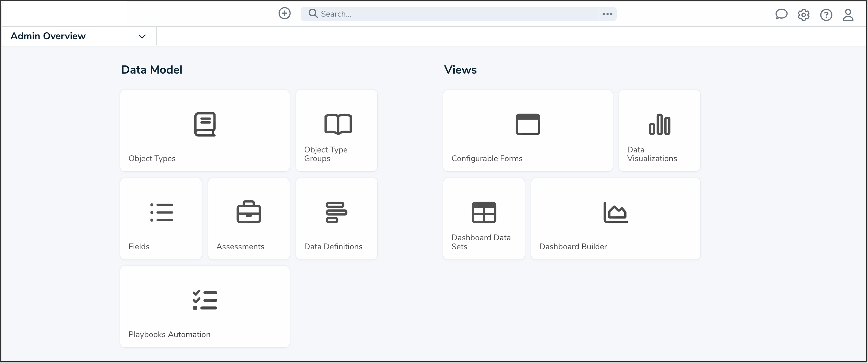
Task: Open the Configurable Forms tile
Action: click(x=527, y=131)
